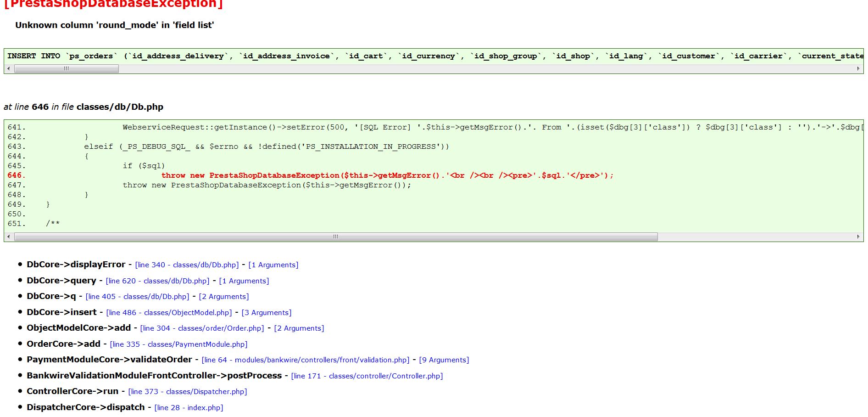Show arguments for DbCore->displayError
Image resolution: width=868 pixels, height=417 pixels.
(x=273, y=265)
